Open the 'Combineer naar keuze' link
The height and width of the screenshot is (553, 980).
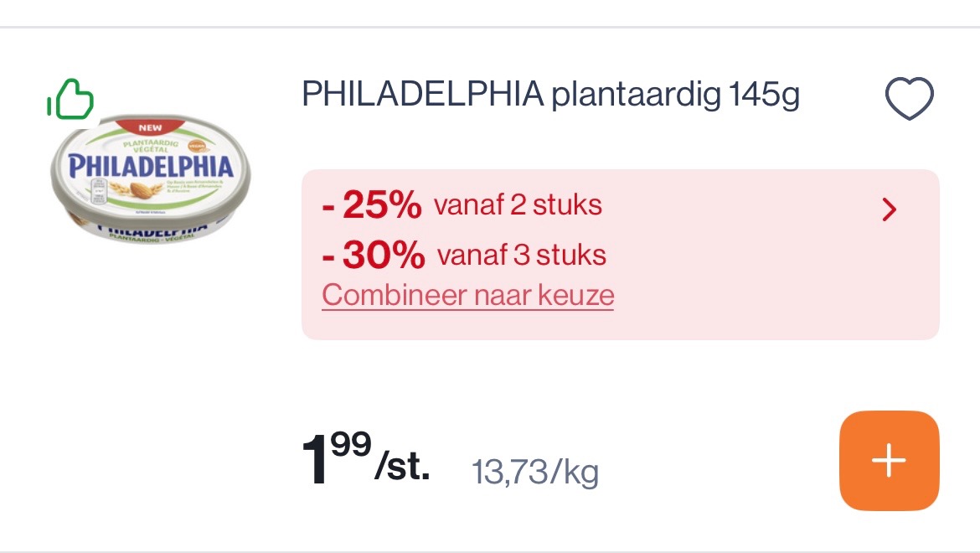coord(467,295)
